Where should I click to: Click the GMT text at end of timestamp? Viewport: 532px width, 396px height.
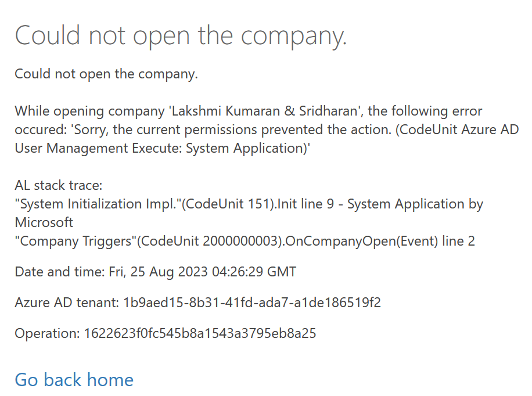[x=282, y=271]
